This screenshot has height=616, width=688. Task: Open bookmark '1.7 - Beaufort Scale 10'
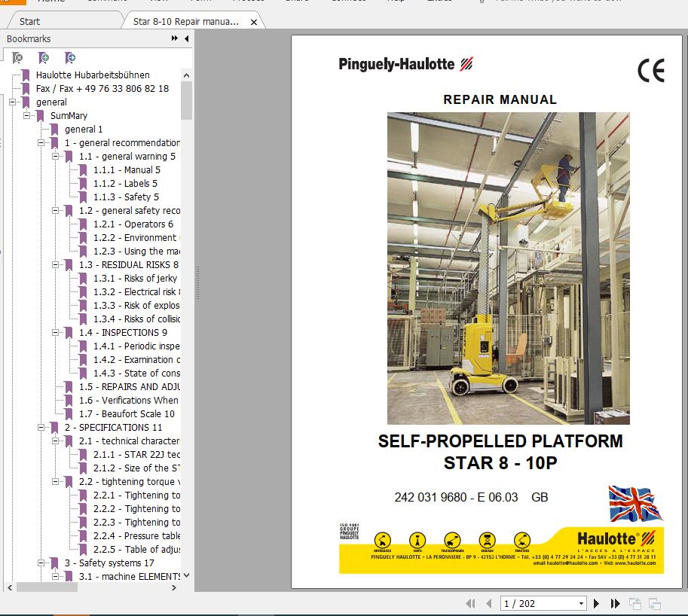click(127, 414)
